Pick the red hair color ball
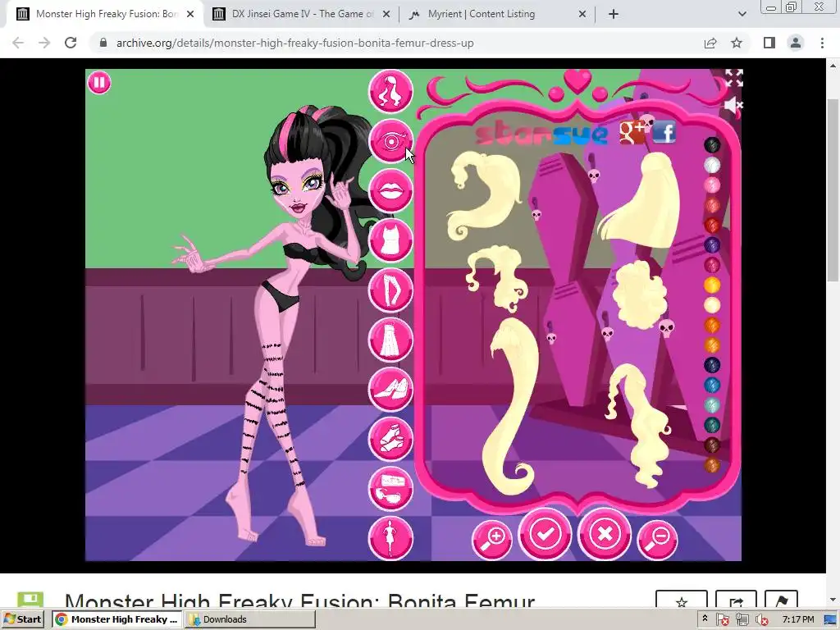Viewport: 840px width, 630px height. pyautogui.click(x=712, y=226)
